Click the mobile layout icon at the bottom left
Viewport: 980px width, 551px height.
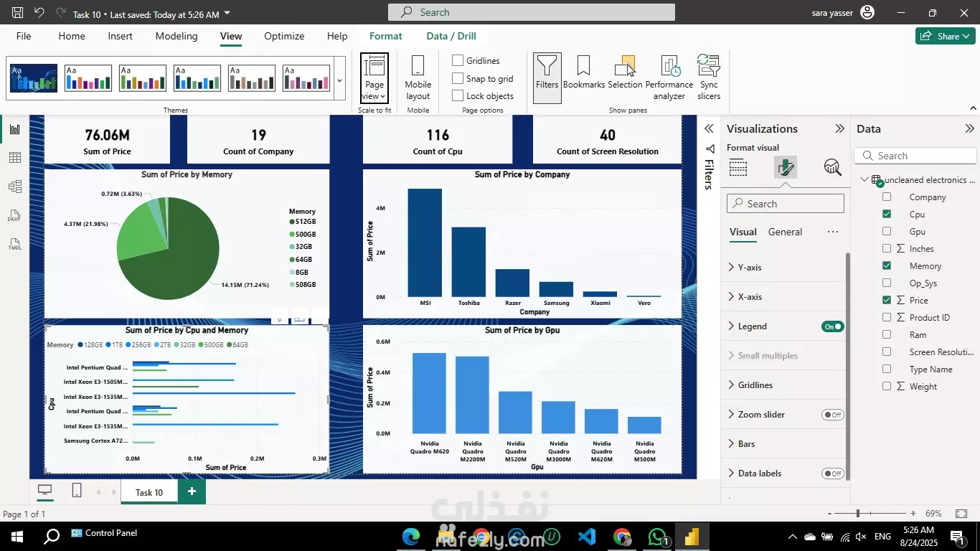coord(77,491)
